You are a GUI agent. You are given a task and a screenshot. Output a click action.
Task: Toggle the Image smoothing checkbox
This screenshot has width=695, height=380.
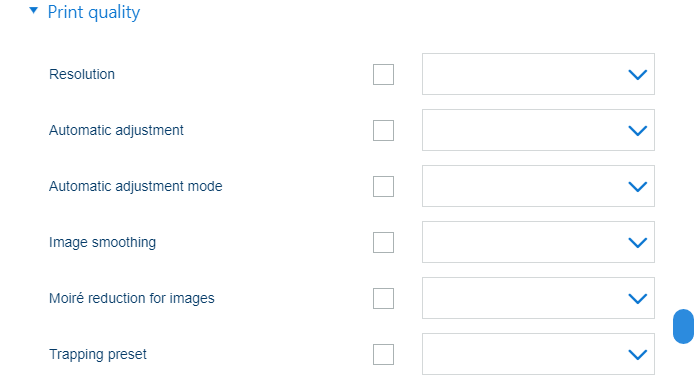(x=383, y=243)
